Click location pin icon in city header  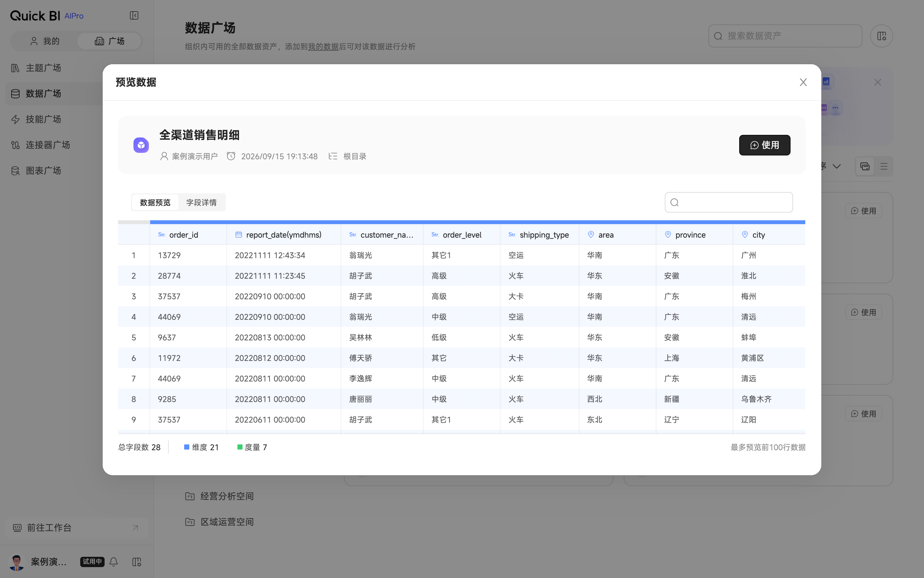(x=745, y=234)
